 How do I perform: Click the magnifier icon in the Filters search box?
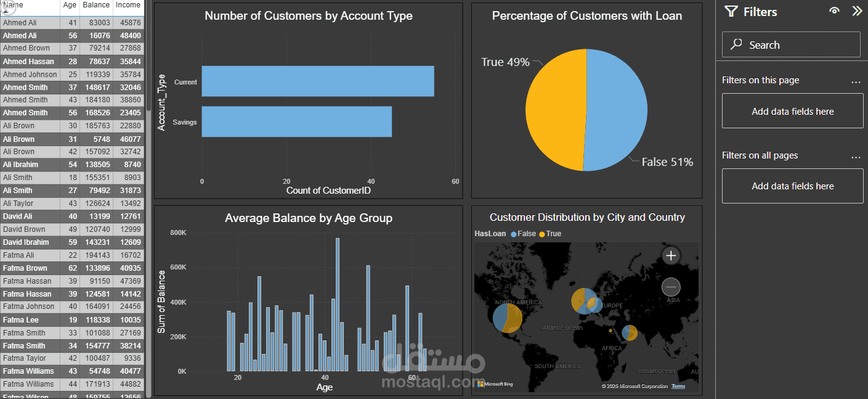735,44
